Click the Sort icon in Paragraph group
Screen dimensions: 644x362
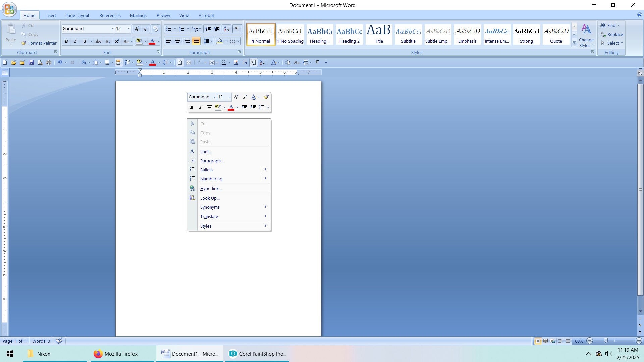pyautogui.click(x=227, y=29)
